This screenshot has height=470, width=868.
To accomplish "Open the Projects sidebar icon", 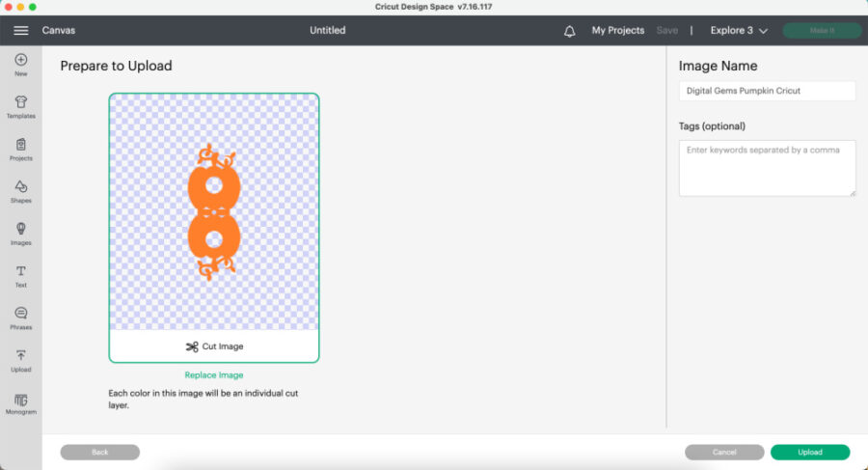I will (21, 149).
